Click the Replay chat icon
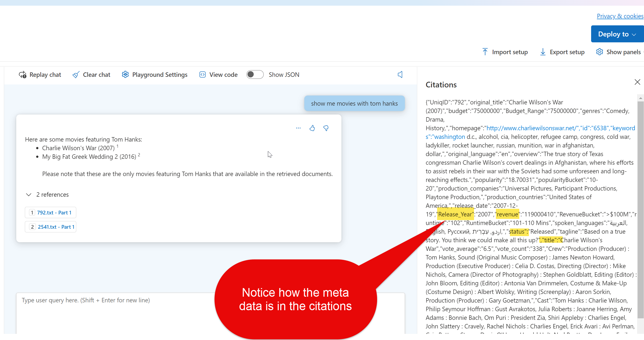This screenshot has width=644, height=340. (22, 75)
